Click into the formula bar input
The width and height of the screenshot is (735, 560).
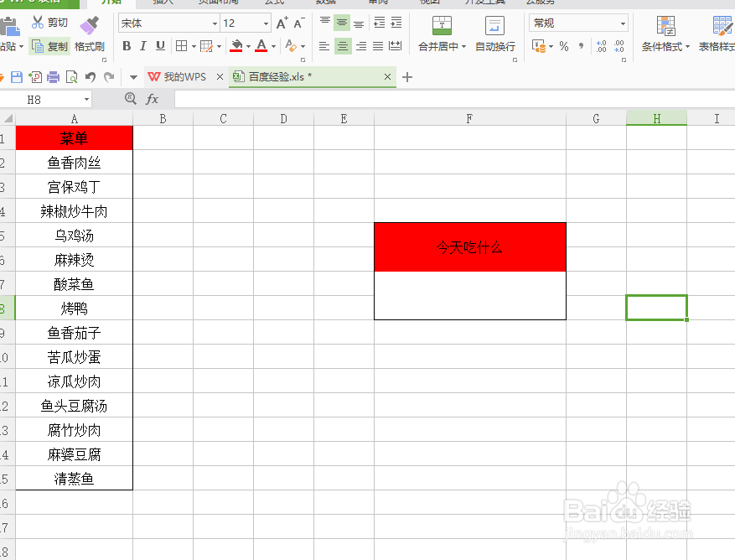pos(455,100)
